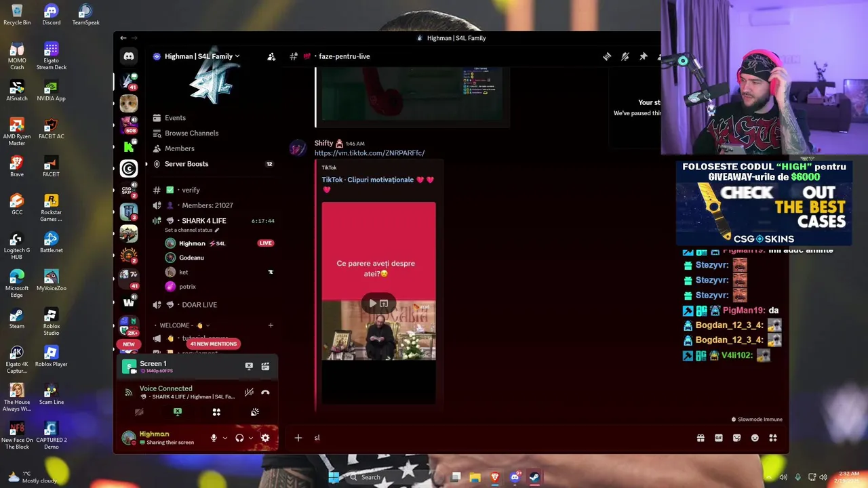Open Discord user settings gear

pyautogui.click(x=265, y=438)
